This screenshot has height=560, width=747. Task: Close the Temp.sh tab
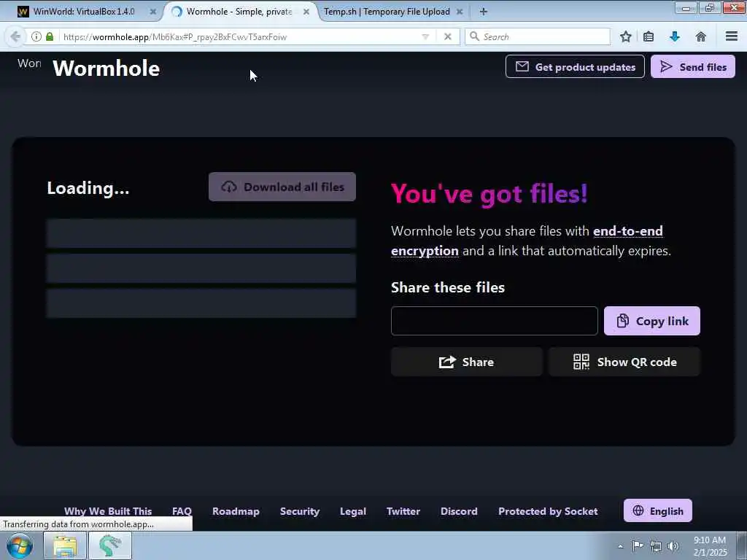pyautogui.click(x=460, y=12)
